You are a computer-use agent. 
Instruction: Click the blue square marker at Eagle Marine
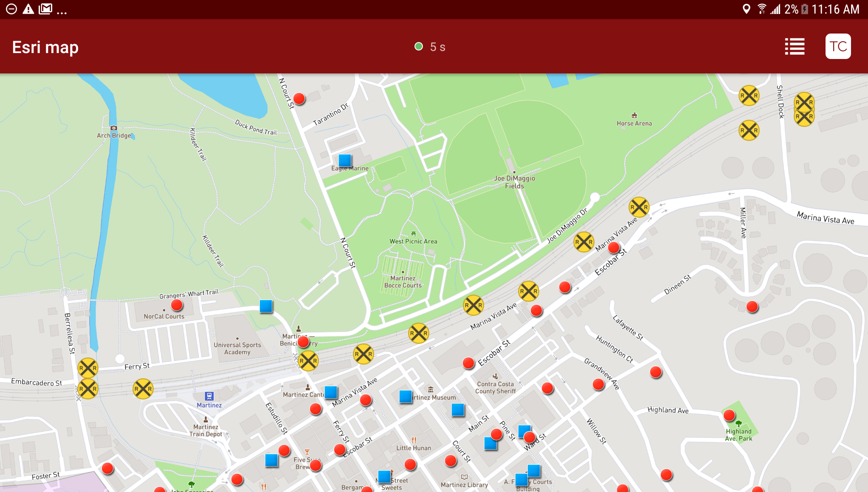[345, 160]
